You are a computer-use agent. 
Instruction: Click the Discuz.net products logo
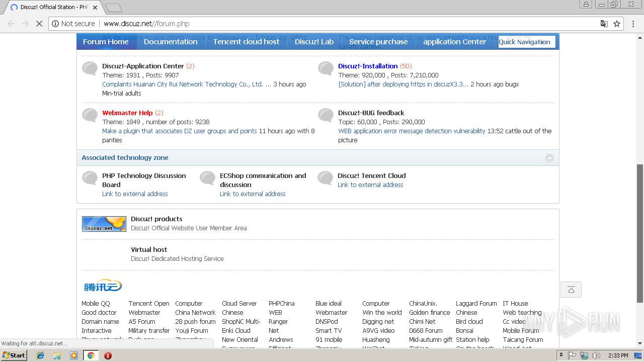[x=104, y=224]
